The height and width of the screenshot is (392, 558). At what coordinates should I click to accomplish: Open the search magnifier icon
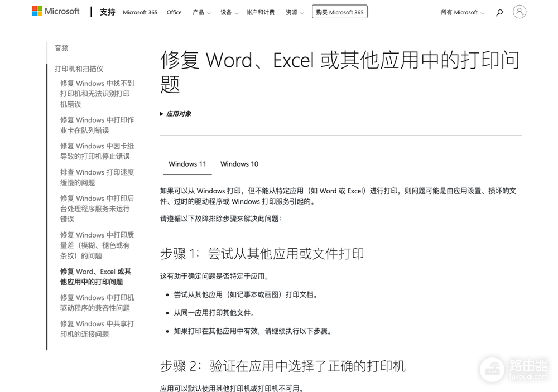point(499,13)
